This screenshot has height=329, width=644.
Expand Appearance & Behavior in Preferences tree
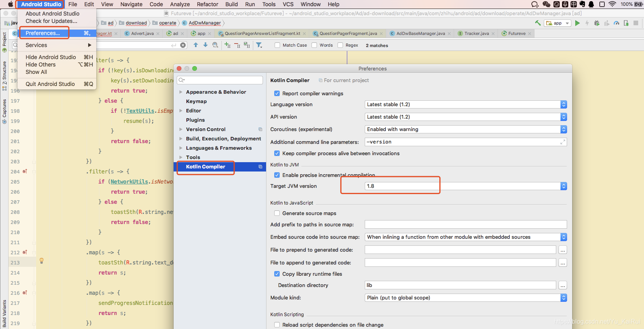(181, 92)
